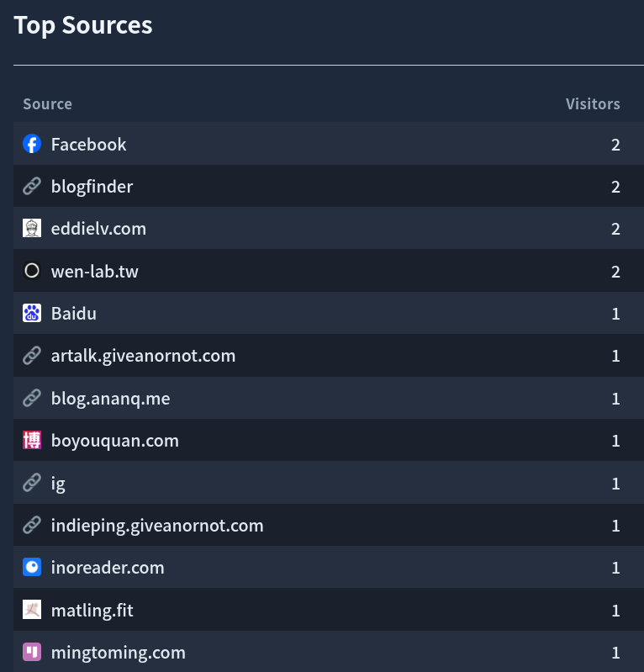Viewport: 644px width, 672px height.
Task: Click the link icon beside blogfinder
Action: (32, 187)
